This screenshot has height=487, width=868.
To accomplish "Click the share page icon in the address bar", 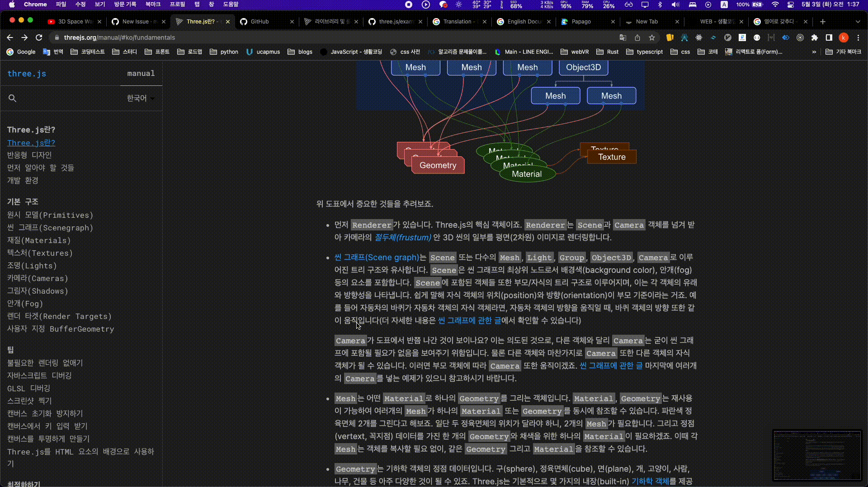I will click(x=637, y=37).
